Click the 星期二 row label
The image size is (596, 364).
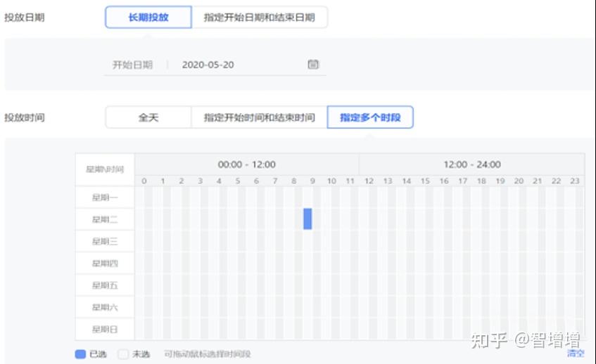pos(105,219)
